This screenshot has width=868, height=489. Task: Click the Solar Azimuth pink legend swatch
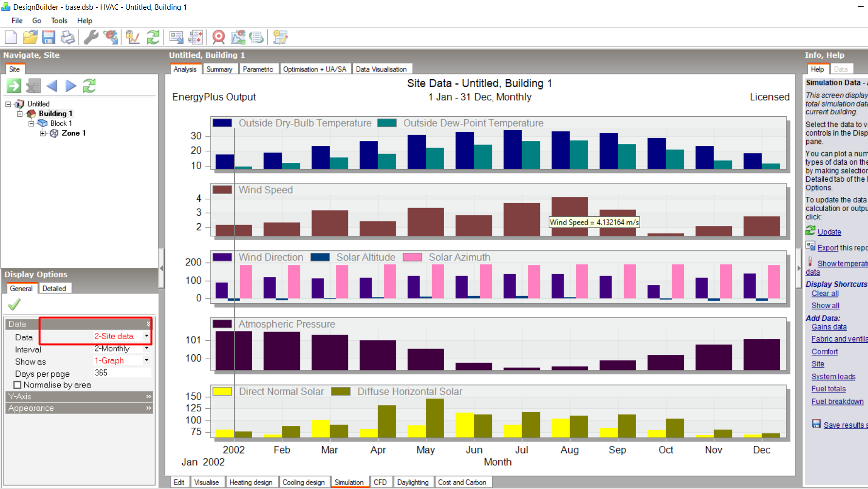pyautogui.click(x=412, y=257)
